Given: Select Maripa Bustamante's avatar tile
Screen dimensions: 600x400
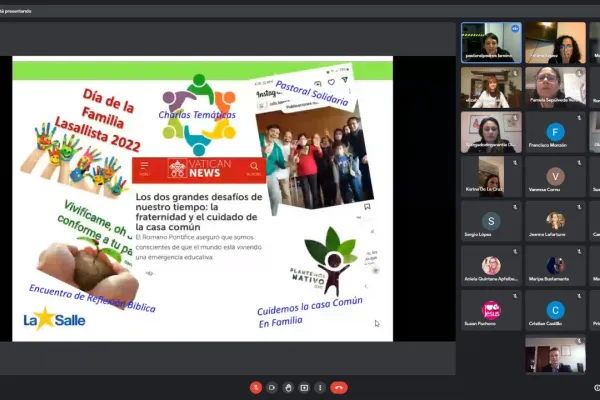Looking at the screenshot, I should 555,266.
